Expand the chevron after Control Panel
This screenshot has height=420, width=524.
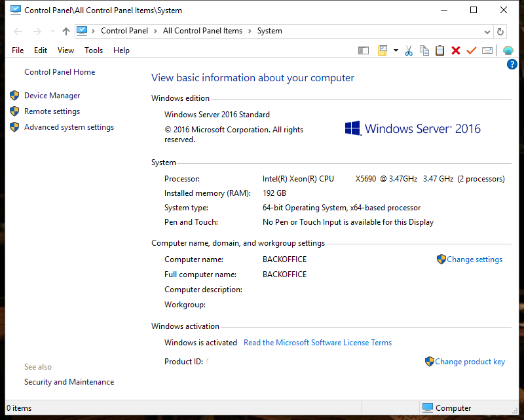pos(155,31)
